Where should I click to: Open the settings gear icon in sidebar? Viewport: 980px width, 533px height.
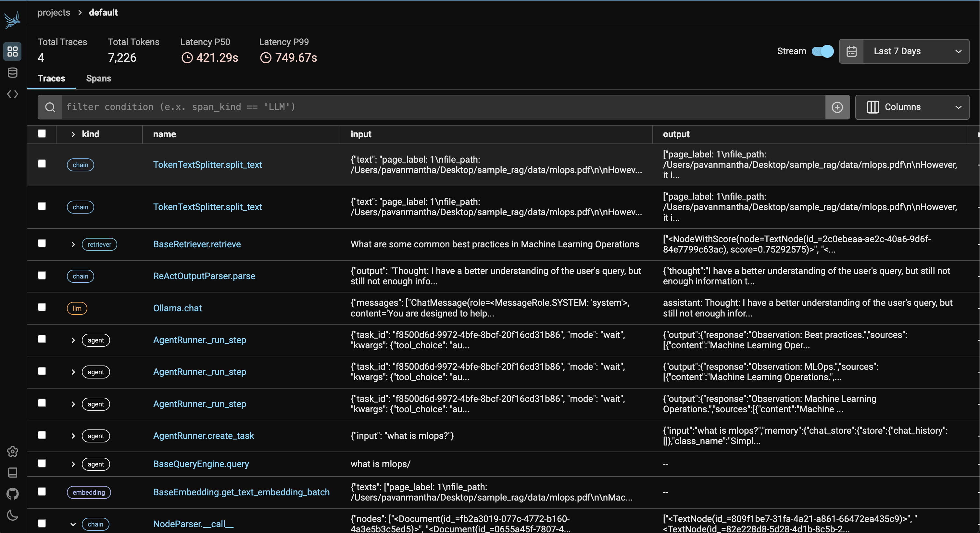click(13, 451)
